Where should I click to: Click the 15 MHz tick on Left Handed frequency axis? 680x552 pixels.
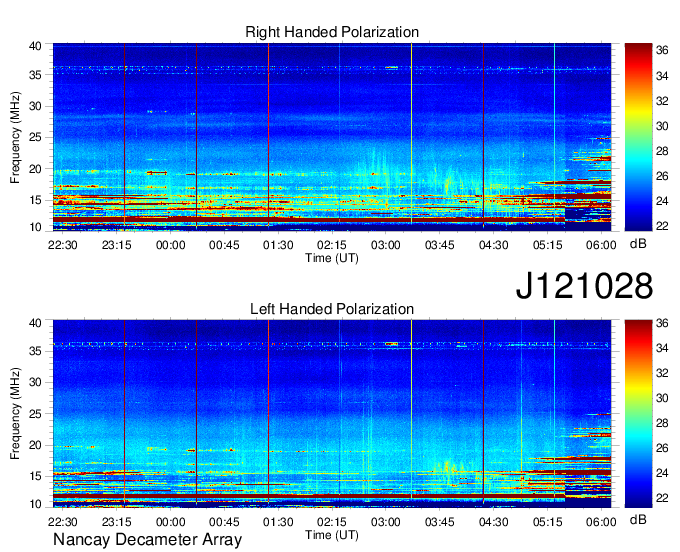(36, 477)
